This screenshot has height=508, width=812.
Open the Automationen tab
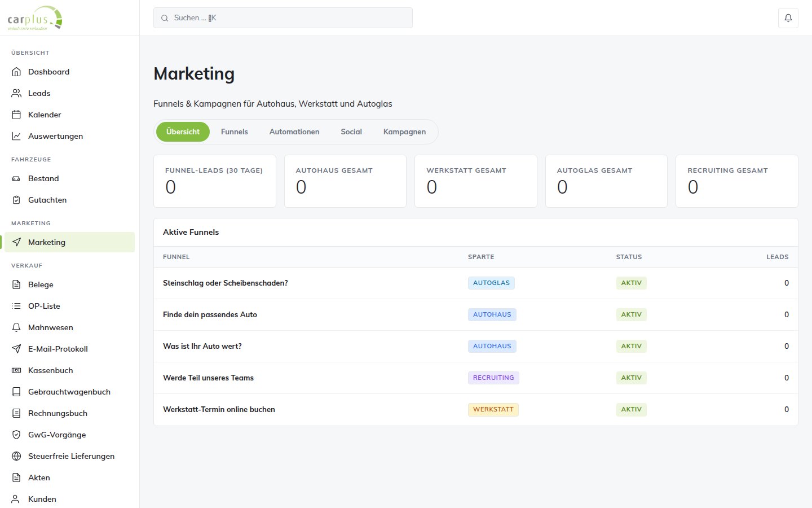294,132
